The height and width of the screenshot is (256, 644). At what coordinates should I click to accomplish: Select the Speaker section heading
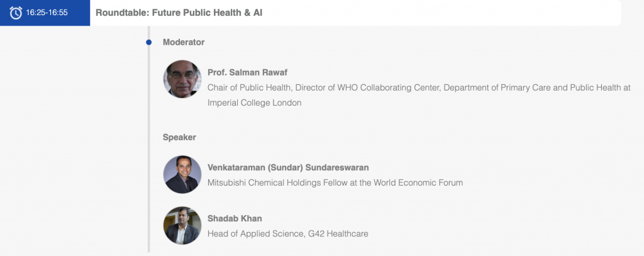click(179, 137)
